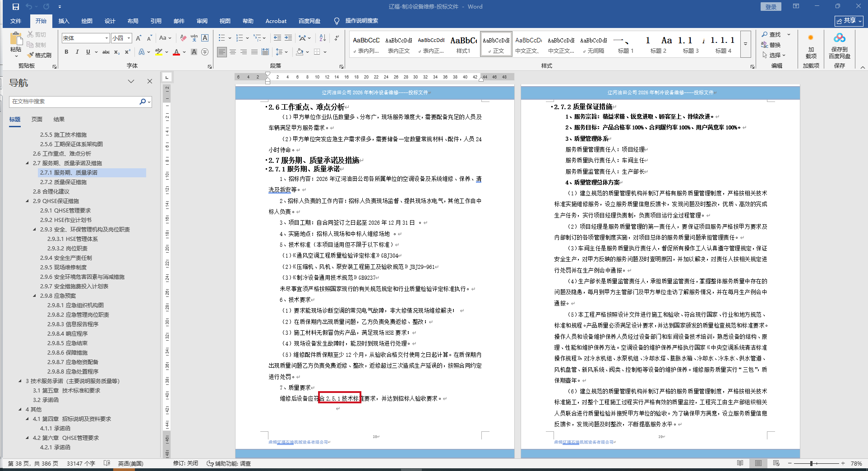Go to heading 2.7.2 质量保证措施 in navigation
Viewport: 868px width, 471px height.
point(63,182)
